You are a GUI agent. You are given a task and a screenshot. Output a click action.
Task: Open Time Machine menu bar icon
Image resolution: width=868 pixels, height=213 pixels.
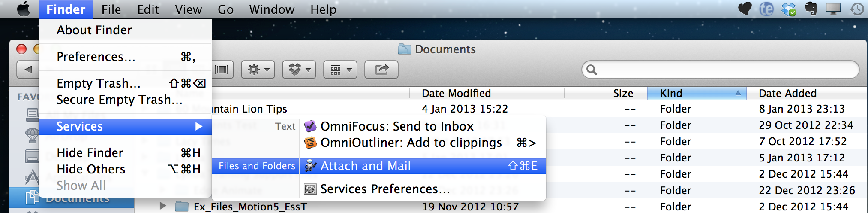[857, 9]
